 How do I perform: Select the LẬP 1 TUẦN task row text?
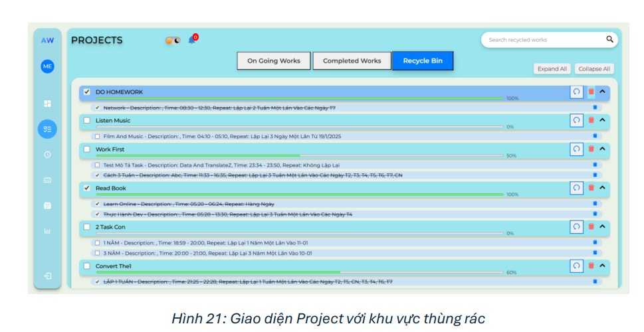click(x=248, y=282)
